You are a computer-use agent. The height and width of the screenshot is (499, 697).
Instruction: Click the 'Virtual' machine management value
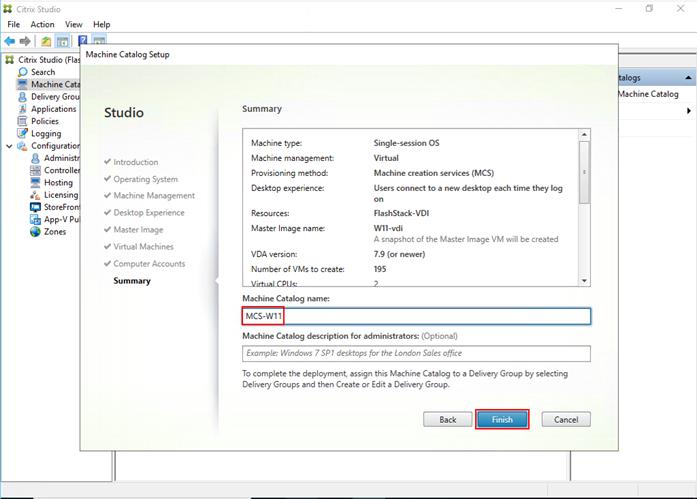point(386,158)
